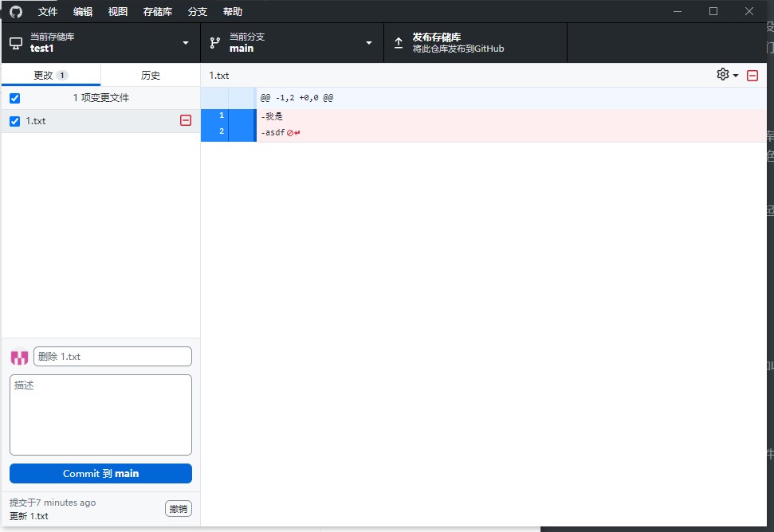Uncheck the 1.txt file checkbox
The width and height of the screenshot is (774, 532).
point(14,120)
